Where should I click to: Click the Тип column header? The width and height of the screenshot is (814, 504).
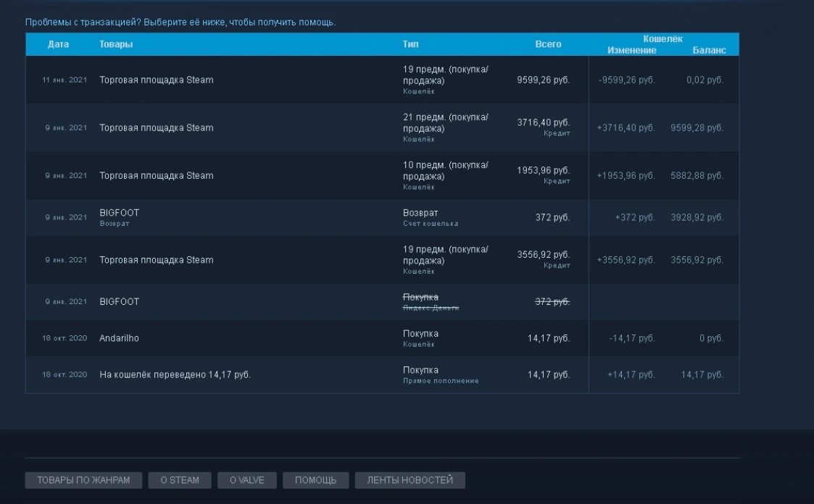point(411,44)
